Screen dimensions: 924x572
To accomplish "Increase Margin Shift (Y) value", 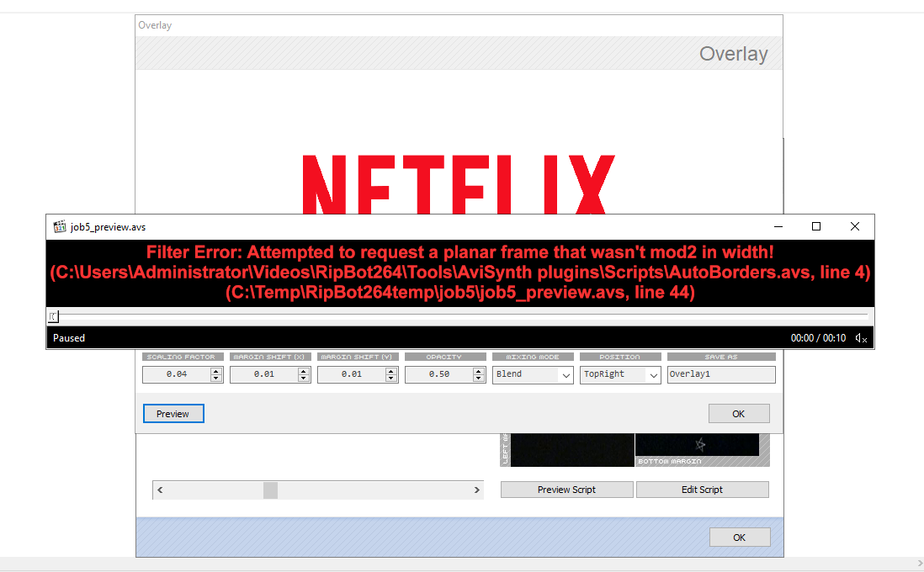I will coord(390,370).
